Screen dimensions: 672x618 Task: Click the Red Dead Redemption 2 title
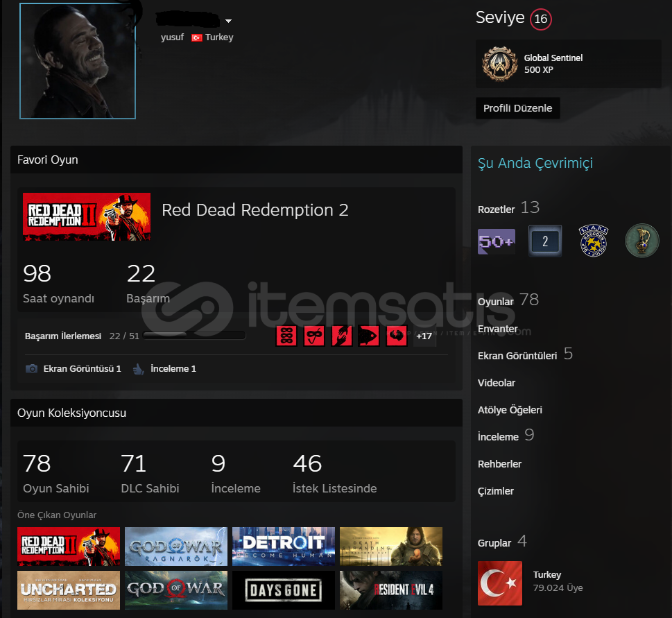pyautogui.click(x=255, y=210)
